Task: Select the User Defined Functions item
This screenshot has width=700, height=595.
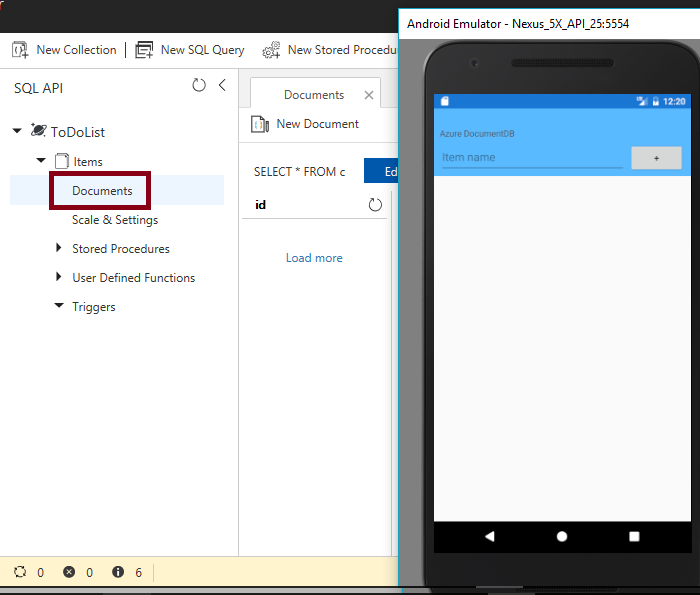Action: [134, 278]
